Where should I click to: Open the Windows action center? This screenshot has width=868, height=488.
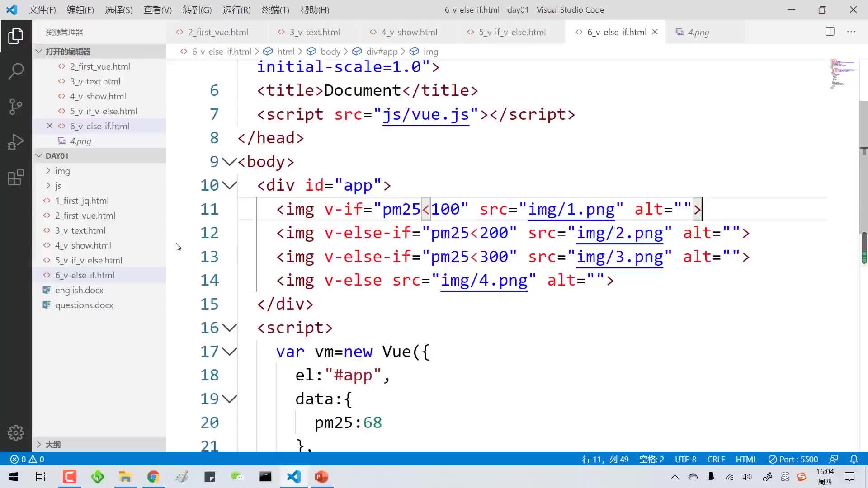849,477
